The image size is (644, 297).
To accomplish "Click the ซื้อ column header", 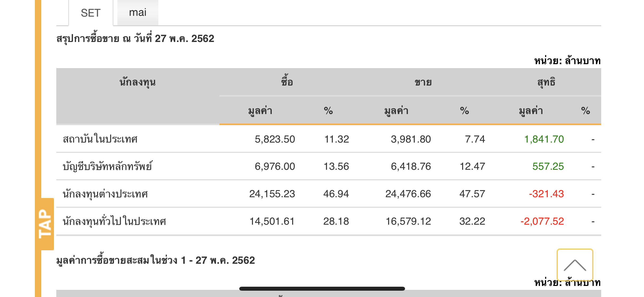I will point(287,82).
